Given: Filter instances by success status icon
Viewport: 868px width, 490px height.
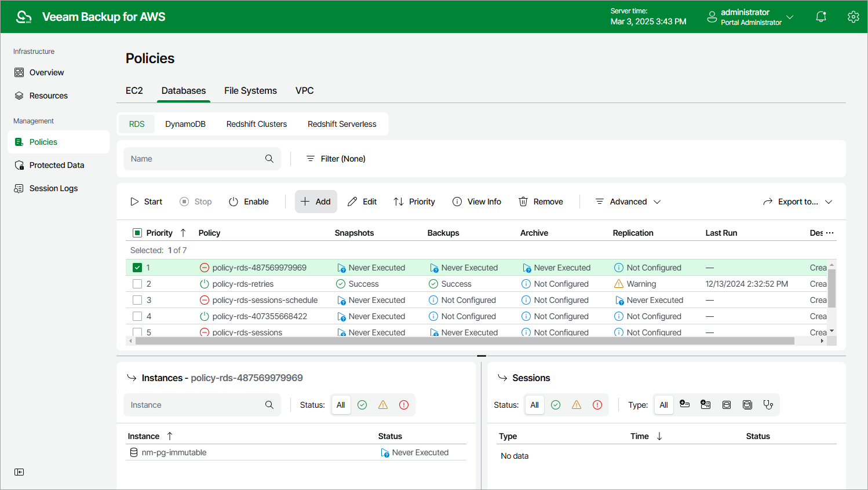Looking at the screenshot, I should point(362,405).
